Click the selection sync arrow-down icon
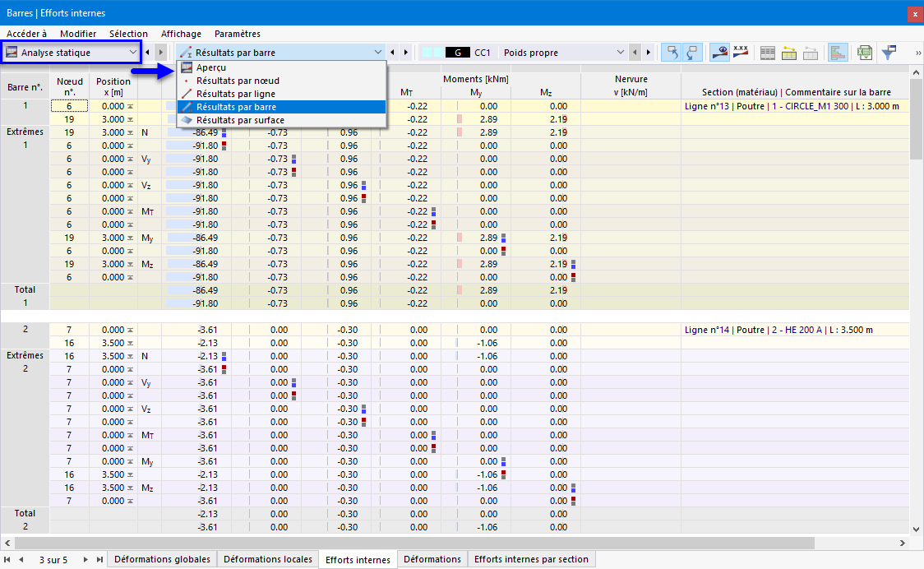 tap(692, 53)
